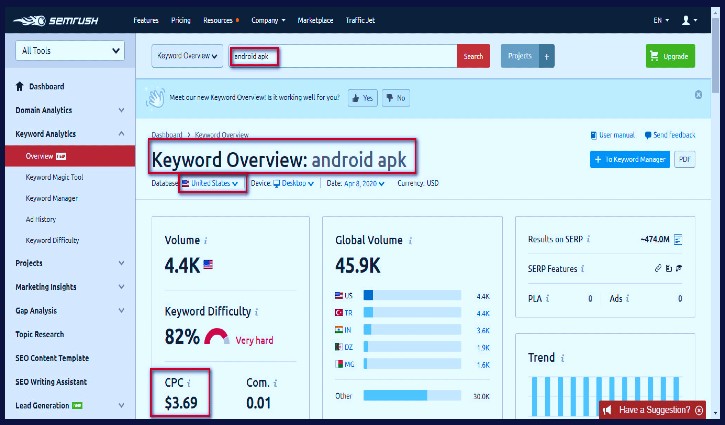Open the SERP results page icon
Image resolution: width=725 pixels, height=425 pixels.
[x=678, y=240]
